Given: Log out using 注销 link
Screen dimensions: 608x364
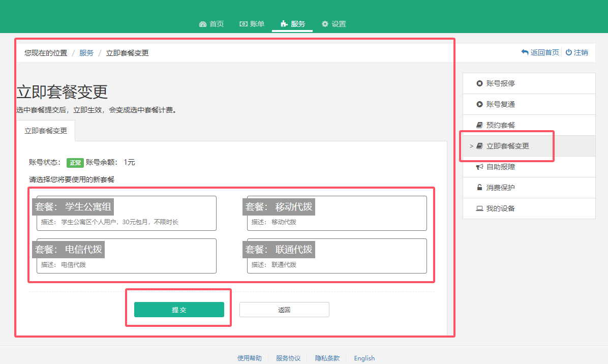Looking at the screenshot, I should click(x=577, y=52).
